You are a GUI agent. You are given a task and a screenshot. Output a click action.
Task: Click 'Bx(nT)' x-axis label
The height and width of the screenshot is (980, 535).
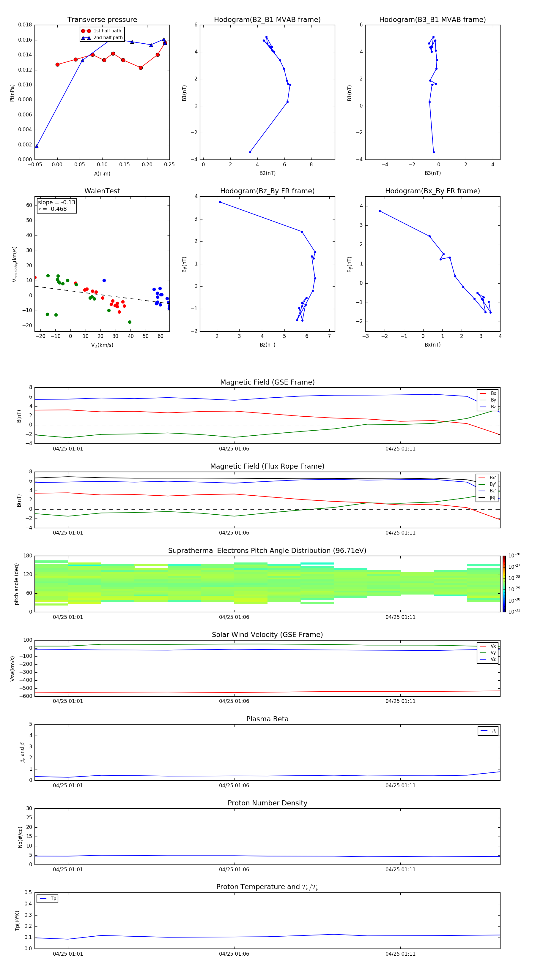click(432, 345)
